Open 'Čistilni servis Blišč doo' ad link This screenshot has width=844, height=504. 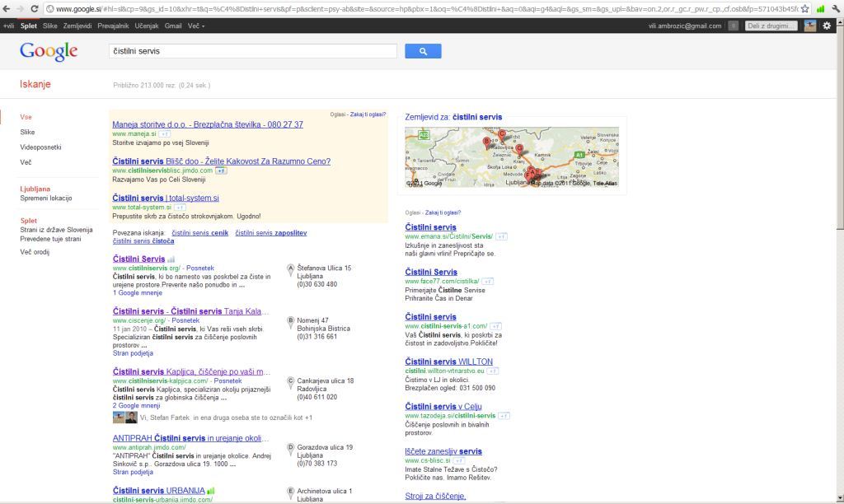point(221,161)
